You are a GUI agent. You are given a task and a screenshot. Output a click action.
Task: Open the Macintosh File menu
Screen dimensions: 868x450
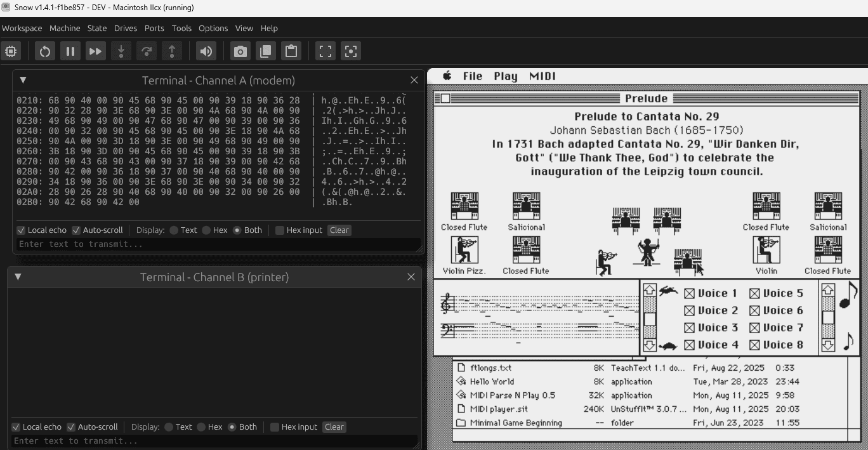pos(473,76)
